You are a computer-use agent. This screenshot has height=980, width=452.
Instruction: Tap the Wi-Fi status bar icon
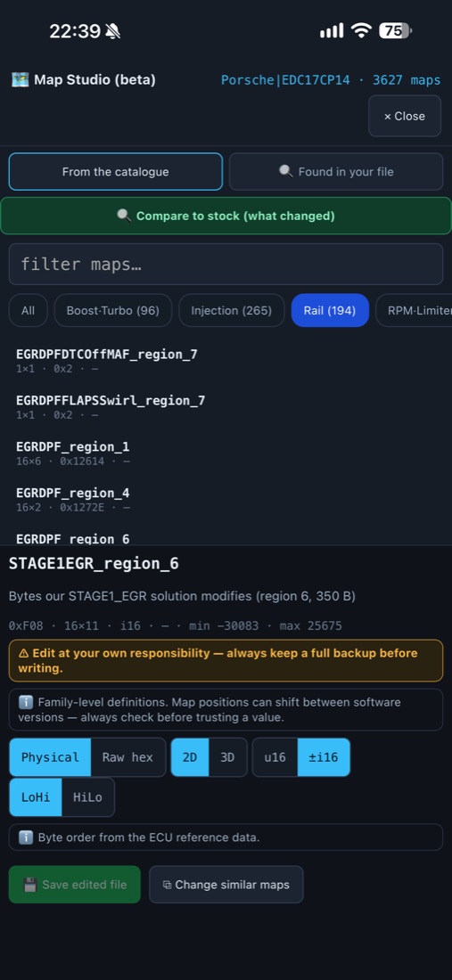(x=361, y=30)
